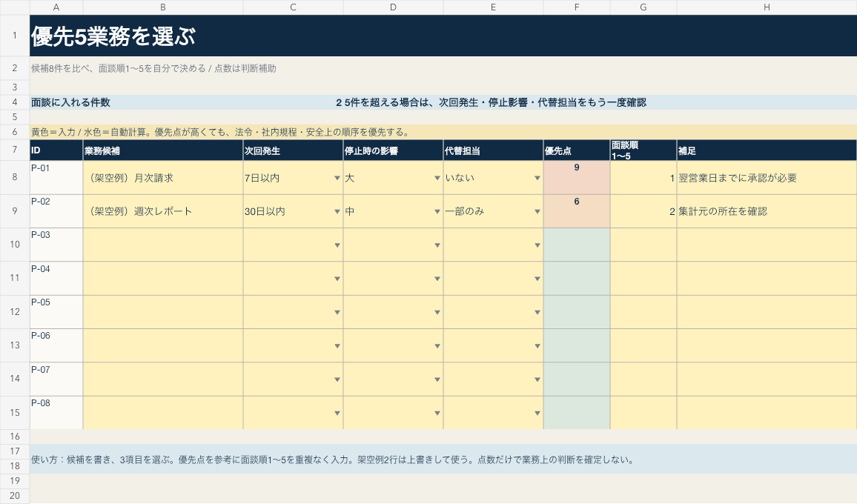The height and width of the screenshot is (504, 857).
Task: Click the P-08 ID cell
Action: click(x=56, y=413)
